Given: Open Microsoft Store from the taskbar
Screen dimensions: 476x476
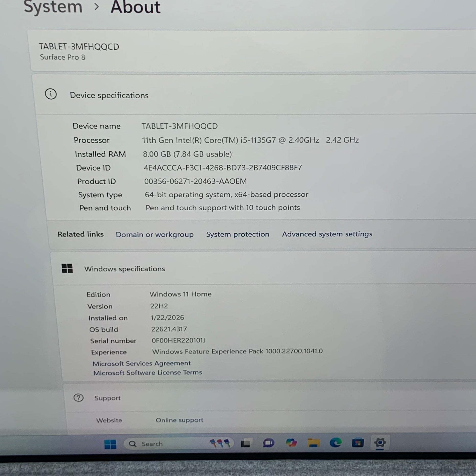Looking at the screenshot, I should point(358,443).
